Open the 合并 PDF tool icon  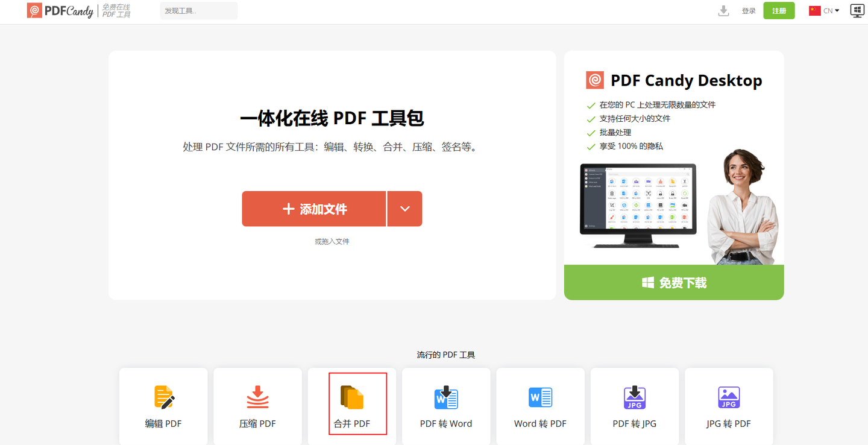352,397
